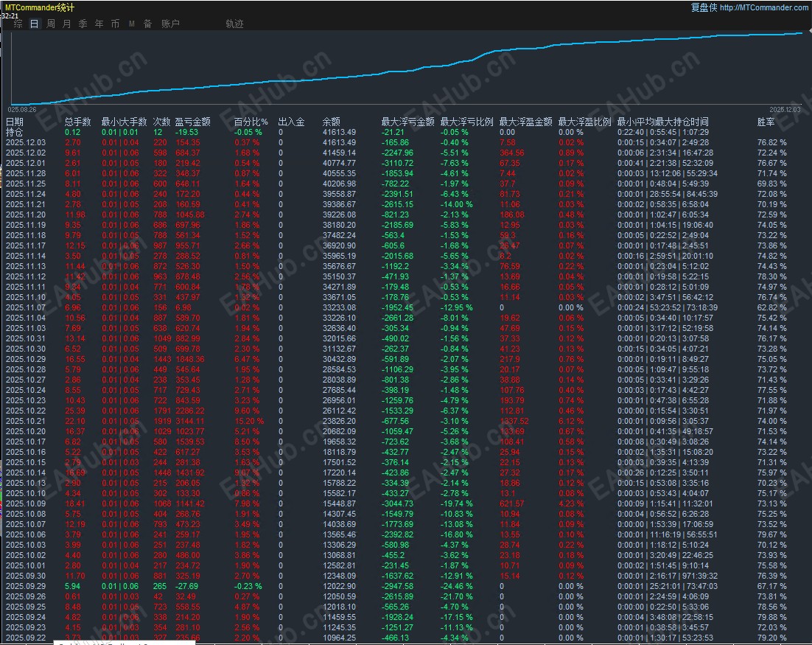The width and height of the screenshot is (812, 645).
Task: Open the 币 currency statistics tab
Action: 116,24
